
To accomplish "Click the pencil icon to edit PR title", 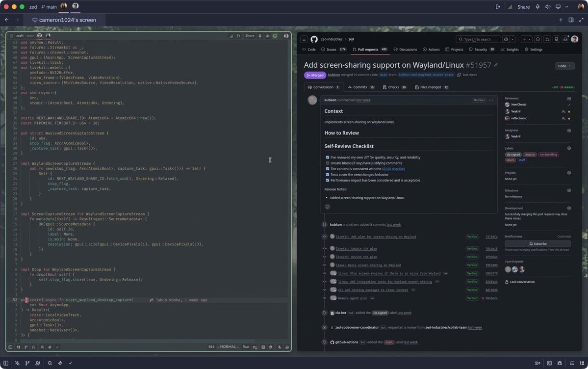I will 496,65.
